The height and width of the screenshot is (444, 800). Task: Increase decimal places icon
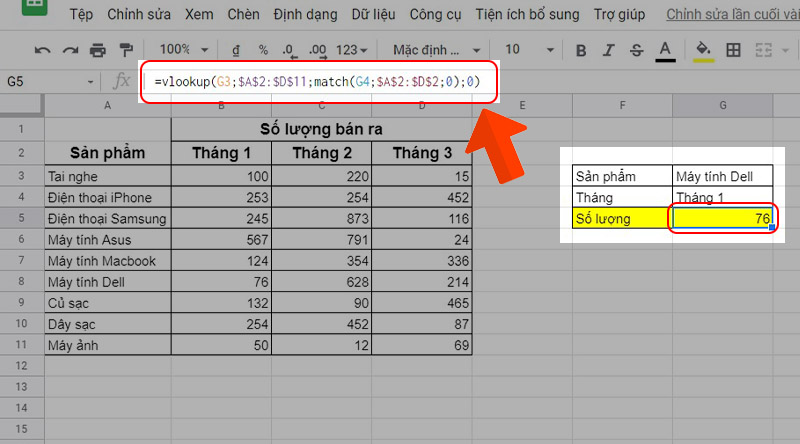pyautogui.click(x=317, y=51)
